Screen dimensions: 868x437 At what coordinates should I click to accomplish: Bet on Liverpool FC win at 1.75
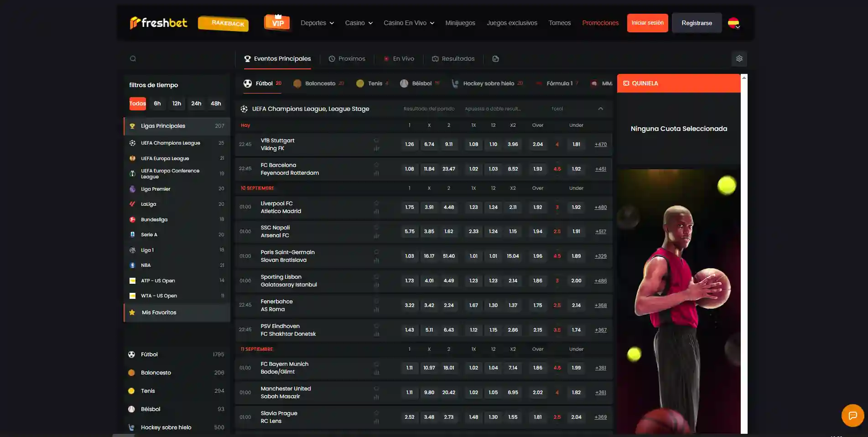[410, 207]
